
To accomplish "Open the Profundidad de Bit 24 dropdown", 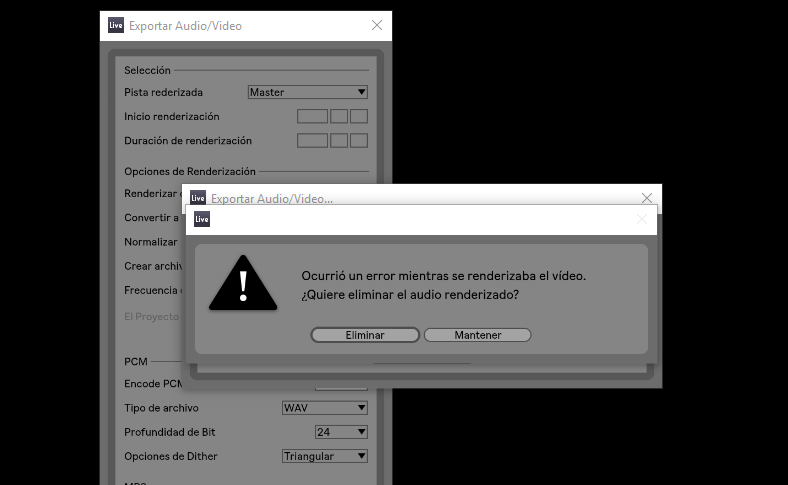I will [341, 432].
